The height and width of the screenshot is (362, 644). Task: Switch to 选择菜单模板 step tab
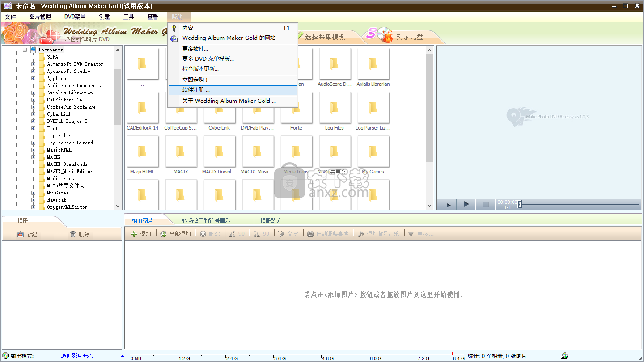[x=325, y=37]
